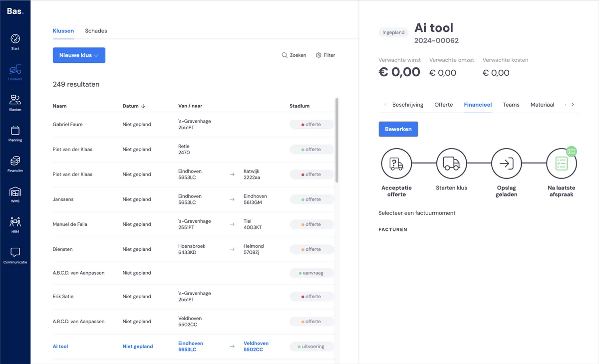Click the results list scrollbar
This screenshot has height=364, width=599.
[x=337, y=140]
